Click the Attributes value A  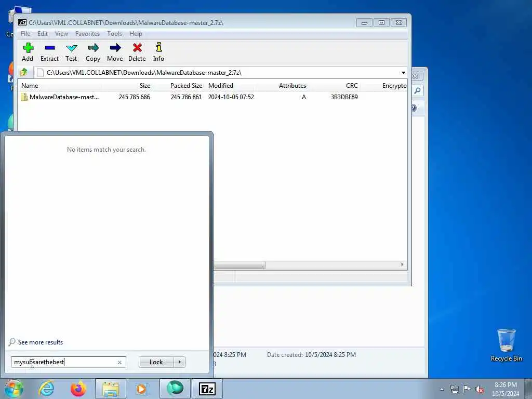coord(304,97)
